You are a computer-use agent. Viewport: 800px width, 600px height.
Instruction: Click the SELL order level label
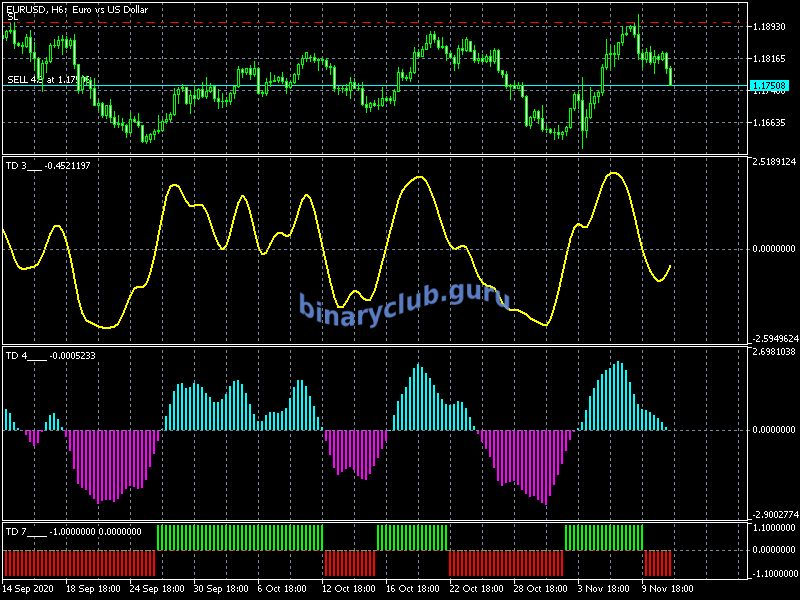(x=47, y=79)
